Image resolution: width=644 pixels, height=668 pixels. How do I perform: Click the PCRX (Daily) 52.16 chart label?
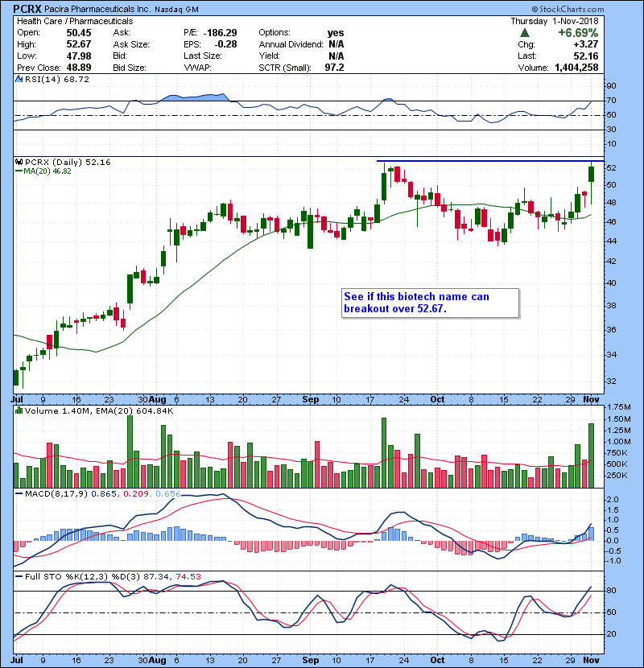click(68, 163)
